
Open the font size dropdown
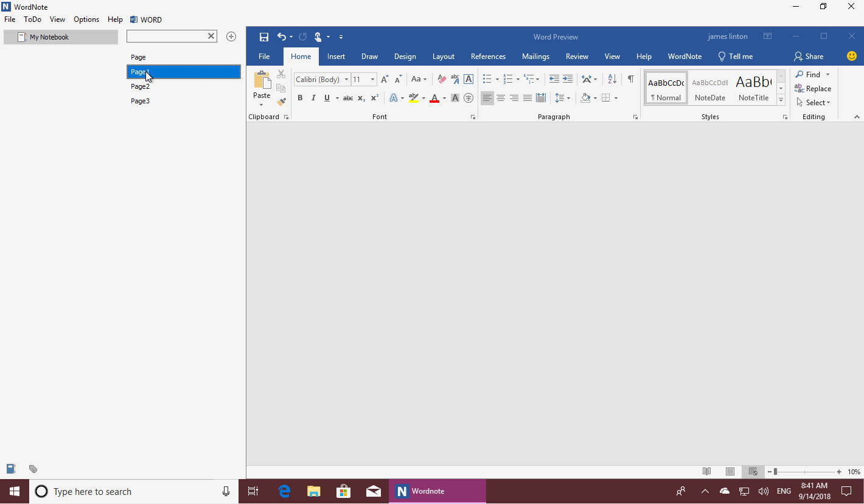(372, 80)
